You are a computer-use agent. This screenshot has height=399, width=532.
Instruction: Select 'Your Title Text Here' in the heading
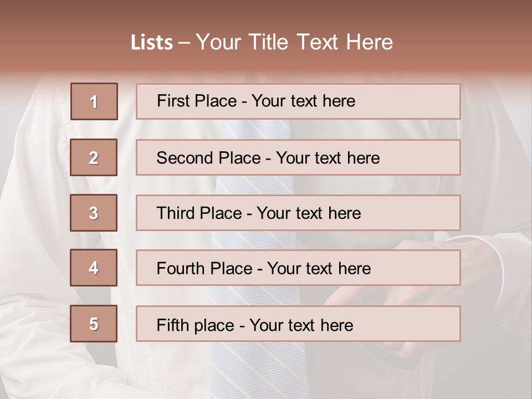(294, 42)
